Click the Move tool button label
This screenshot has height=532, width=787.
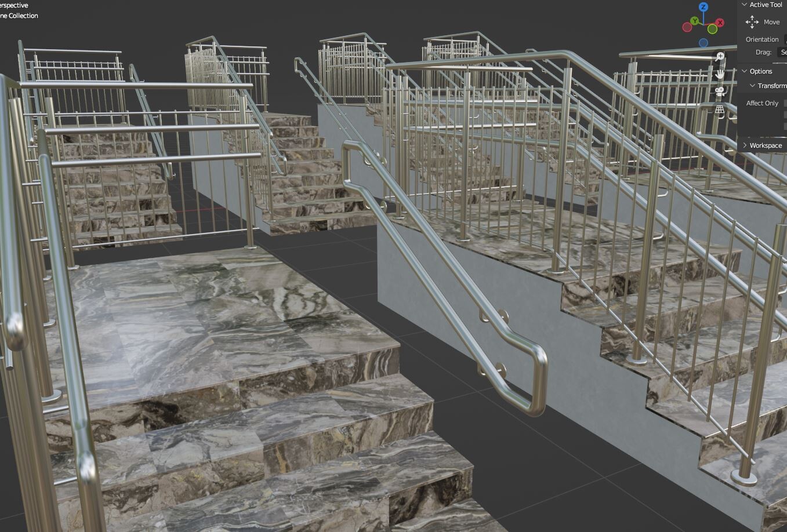point(771,22)
